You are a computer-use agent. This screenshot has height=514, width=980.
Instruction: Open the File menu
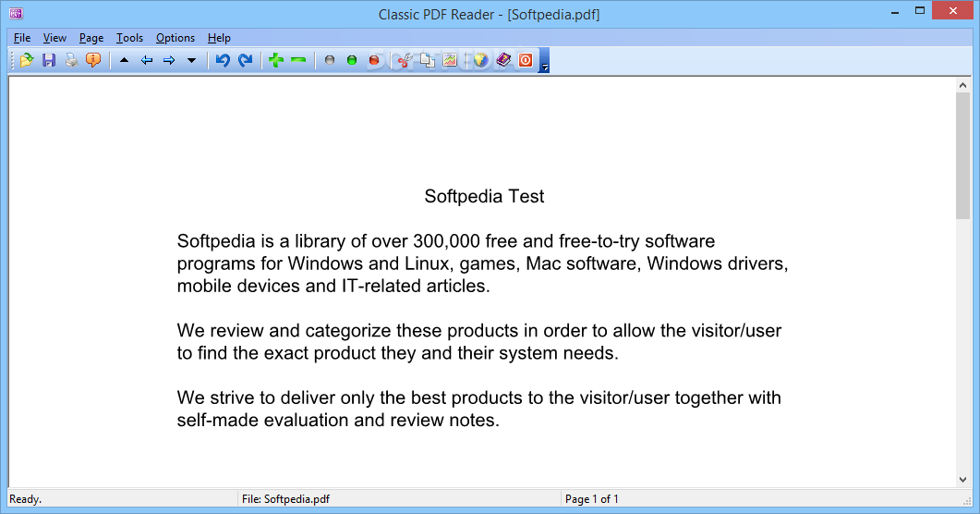(x=22, y=38)
